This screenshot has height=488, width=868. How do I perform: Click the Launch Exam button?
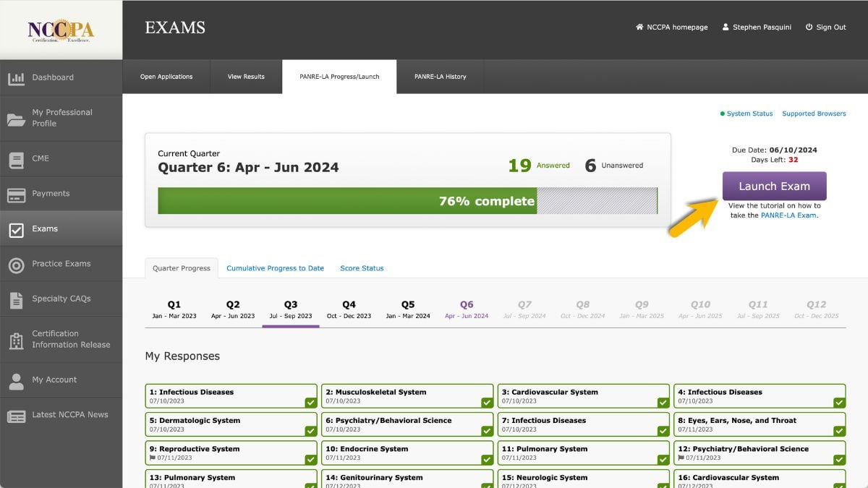(x=774, y=186)
